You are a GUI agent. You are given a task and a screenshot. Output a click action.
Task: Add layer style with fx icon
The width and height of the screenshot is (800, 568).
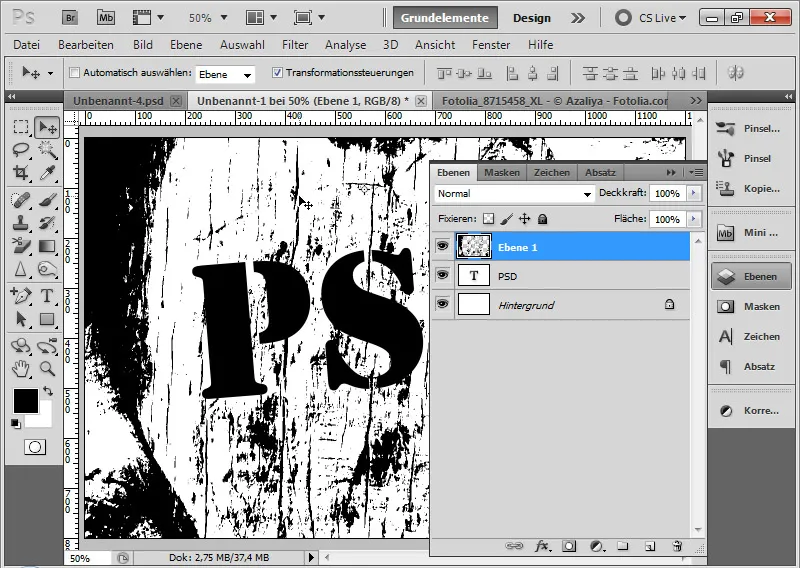(x=542, y=546)
